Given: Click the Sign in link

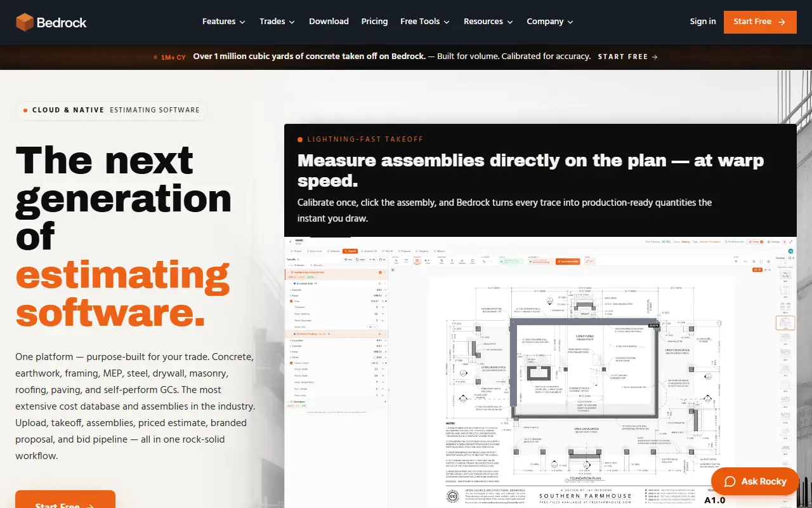Looking at the screenshot, I should click(x=703, y=22).
